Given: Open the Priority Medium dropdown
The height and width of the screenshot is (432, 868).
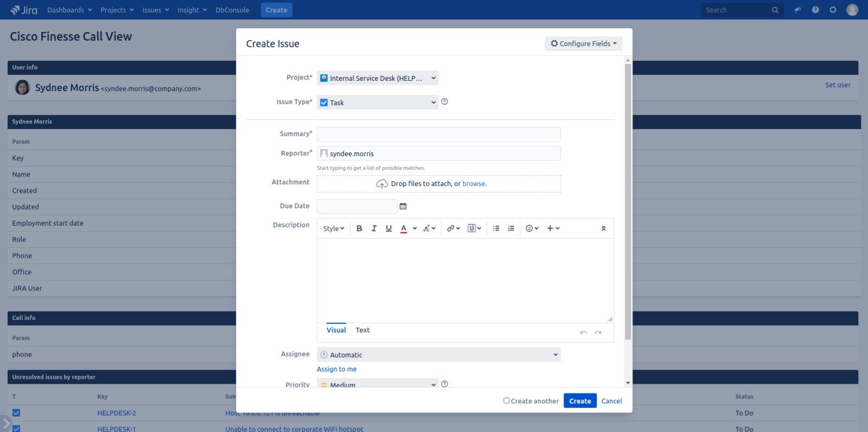Looking at the screenshot, I should tap(378, 384).
